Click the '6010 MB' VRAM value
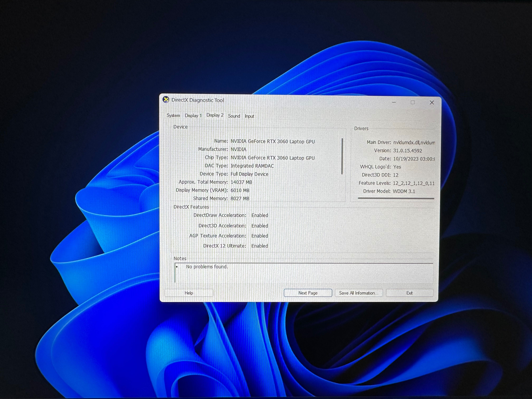This screenshot has width=532, height=399. (240, 190)
